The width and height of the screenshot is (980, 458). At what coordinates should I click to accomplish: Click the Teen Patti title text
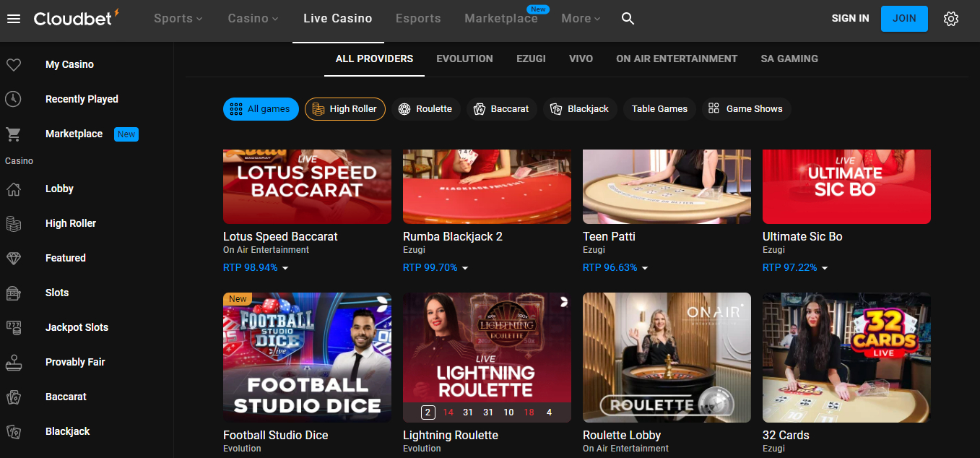click(x=609, y=236)
